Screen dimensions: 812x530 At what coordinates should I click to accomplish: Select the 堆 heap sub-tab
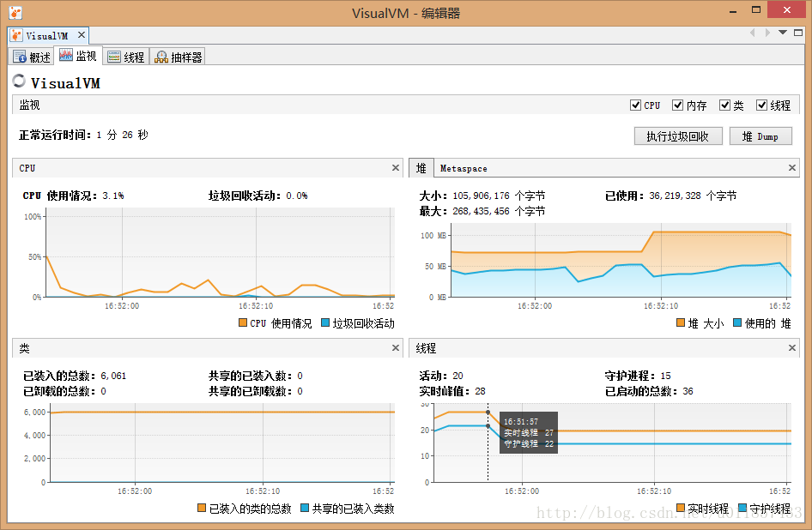[x=421, y=168]
